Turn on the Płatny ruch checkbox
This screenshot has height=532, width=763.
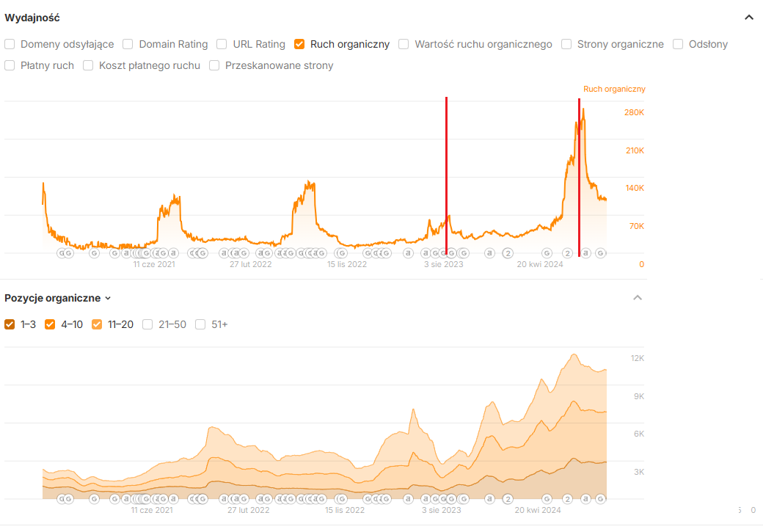pyautogui.click(x=10, y=65)
